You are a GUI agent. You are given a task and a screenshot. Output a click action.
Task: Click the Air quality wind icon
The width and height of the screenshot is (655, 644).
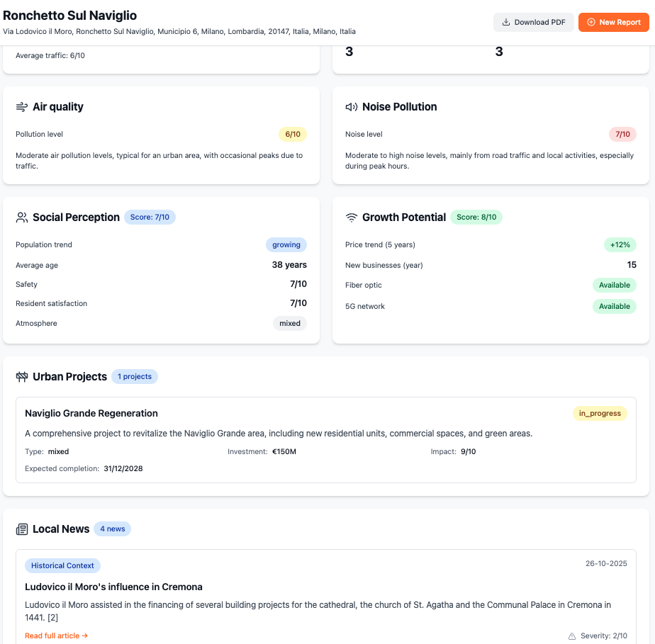point(22,107)
